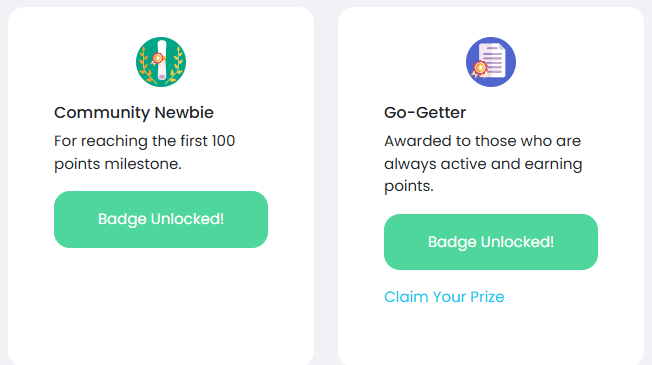Click the right laurel branch in Newbie badge
This screenshot has height=365, width=652.
coord(176,67)
